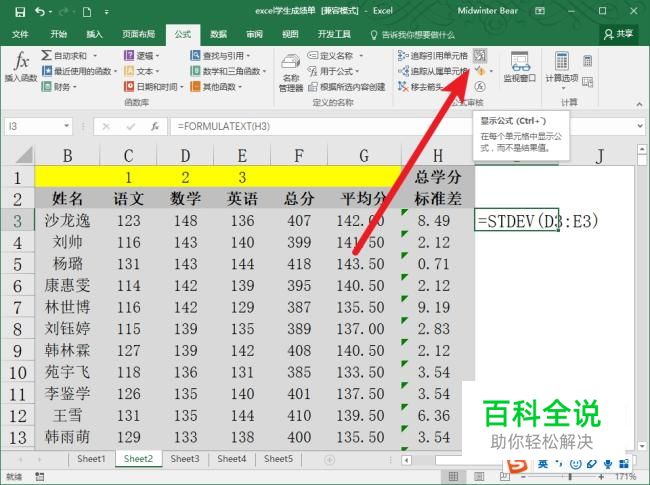Open the 财务 financial functions menu

tap(59, 87)
